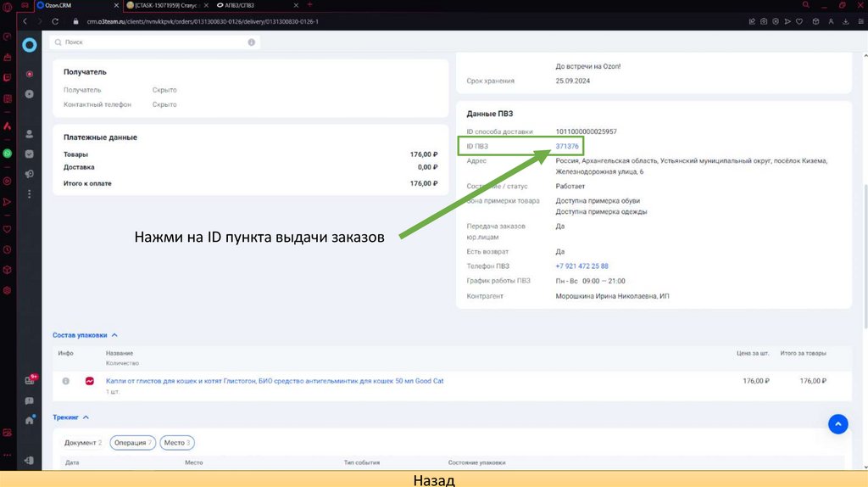Viewport: 868px width, 487px height.
Task: Collapse the Трекинг section
Action: [70, 417]
